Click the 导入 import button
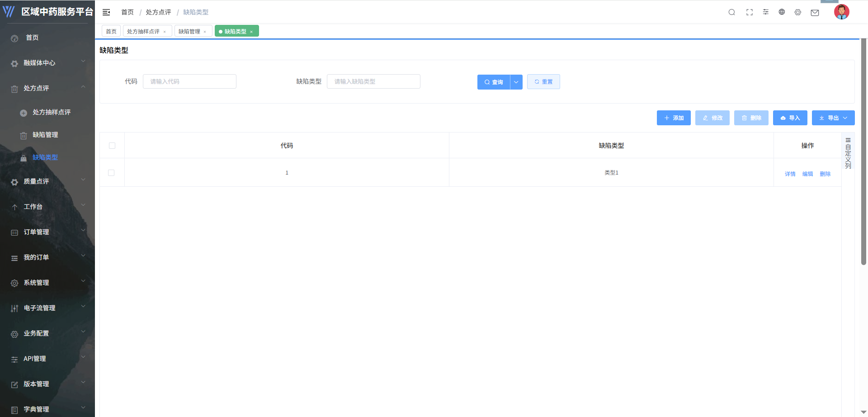This screenshot has height=417, width=868. tap(790, 118)
